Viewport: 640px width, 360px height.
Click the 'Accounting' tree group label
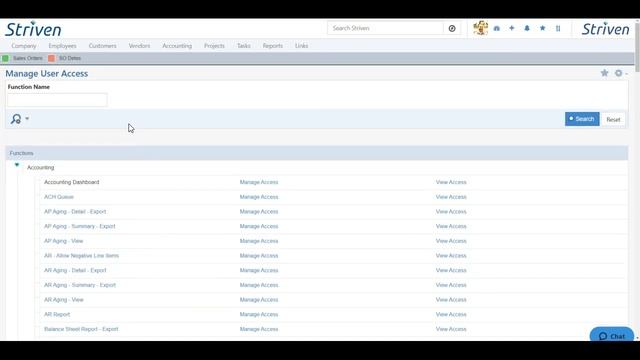coord(40,167)
